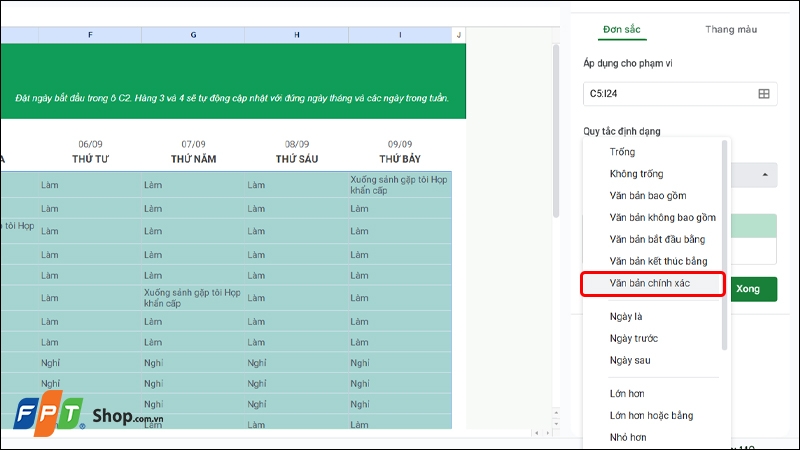This screenshot has height=450, width=800.
Task: Click the THỨ TƯ header cell
Action: [90, 159]
